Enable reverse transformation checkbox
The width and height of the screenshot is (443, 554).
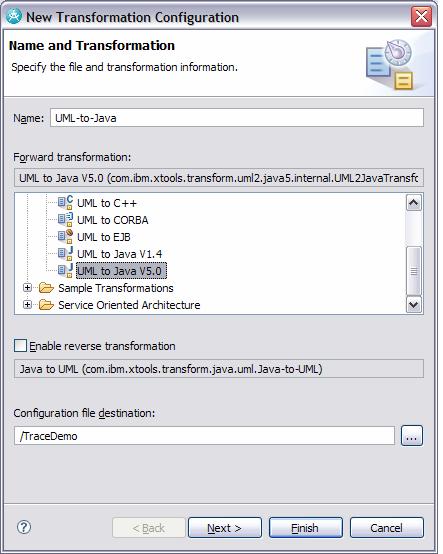[20, 346]
